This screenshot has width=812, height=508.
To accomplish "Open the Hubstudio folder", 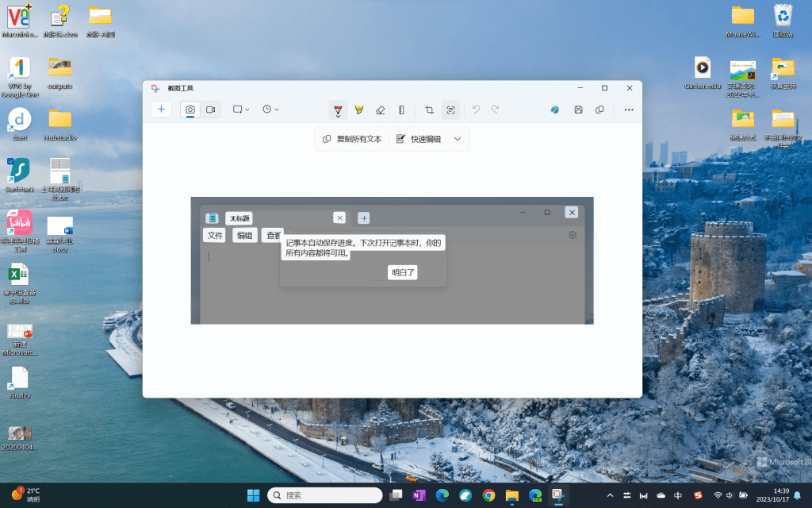I will (60, 124).
